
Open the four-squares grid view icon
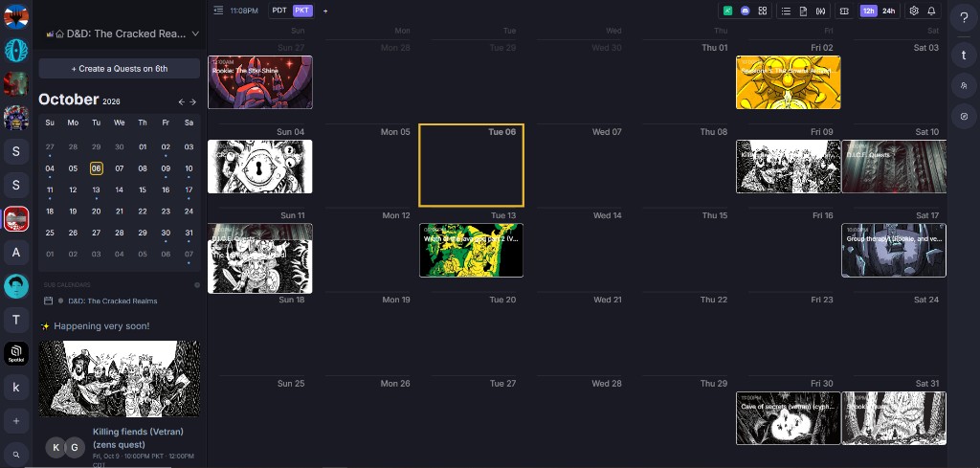[x=763, y=11]
